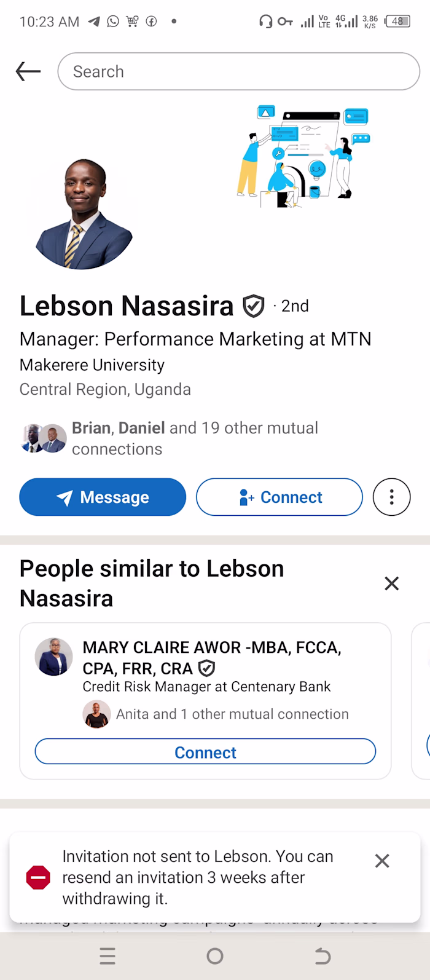Open Mary Claire Awor's profile name
The height and width of the screenshot is (980, 430).
click(x=212, y=658)
